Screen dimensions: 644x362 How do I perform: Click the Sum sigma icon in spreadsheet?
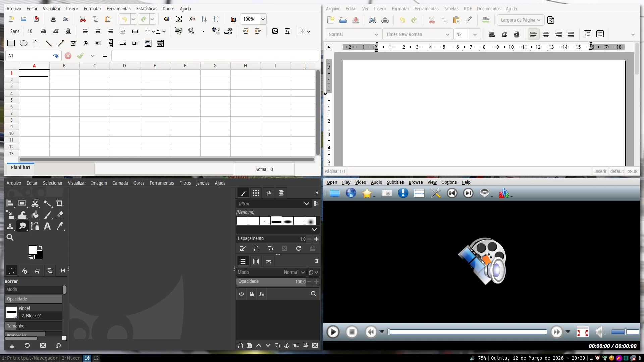tap(179, 19)
